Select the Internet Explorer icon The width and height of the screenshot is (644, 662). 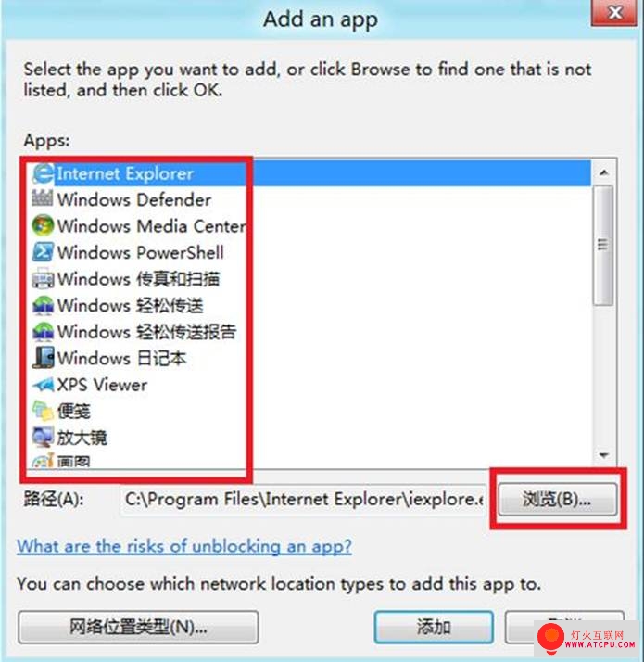[43, 173]
